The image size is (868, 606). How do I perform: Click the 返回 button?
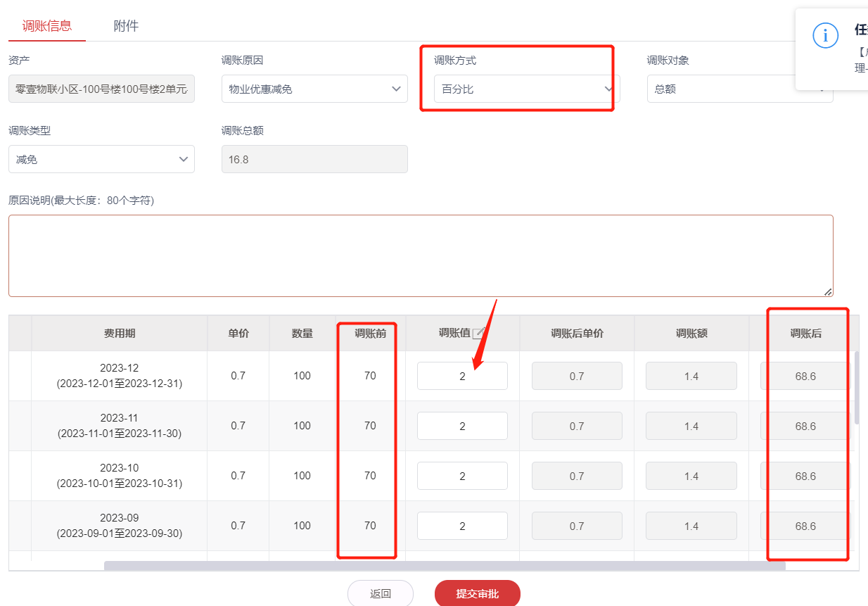click(x=381, y=593)
